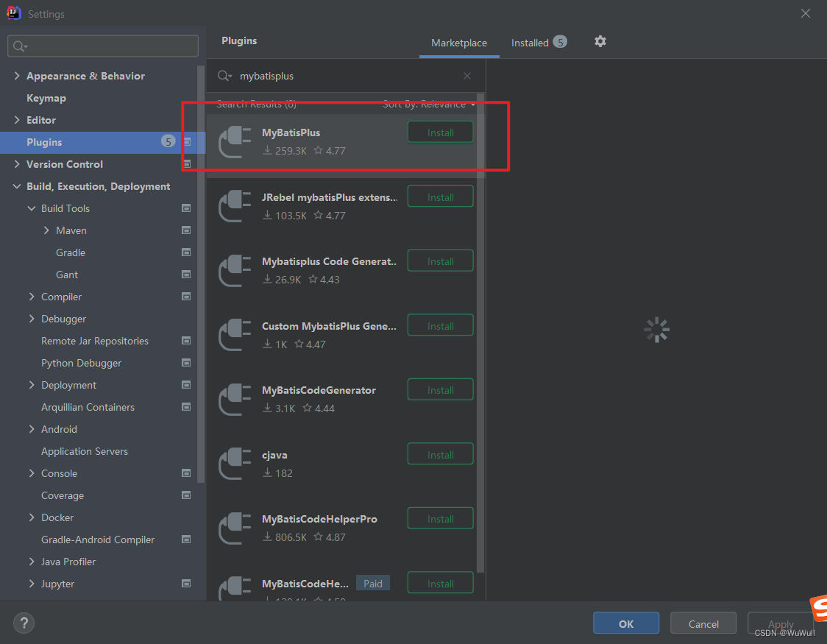Expand the Jupyter node
827x644 pixels.
coord(32,584)
